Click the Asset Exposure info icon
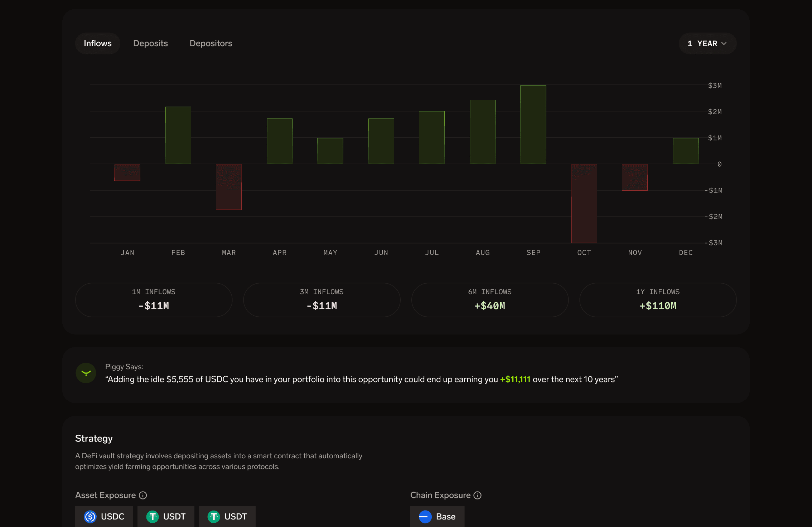 [143, 495]
